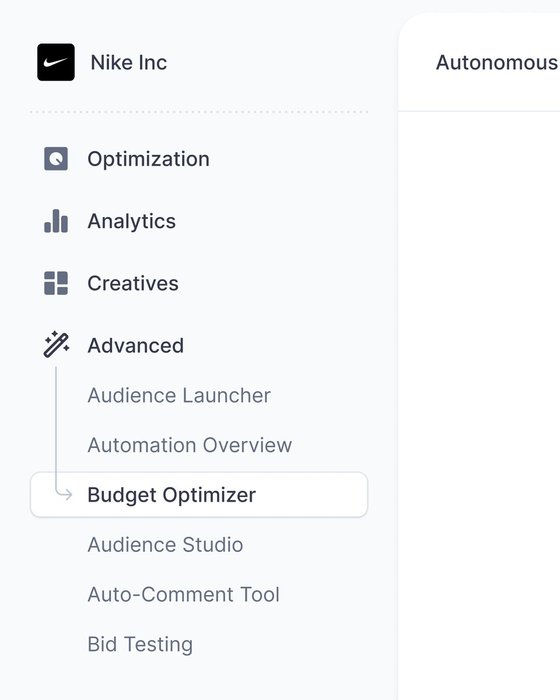The width and height of the screenshot is (560, 700).
Task: Click the Creatives grid icon
Action: point(56,283)
